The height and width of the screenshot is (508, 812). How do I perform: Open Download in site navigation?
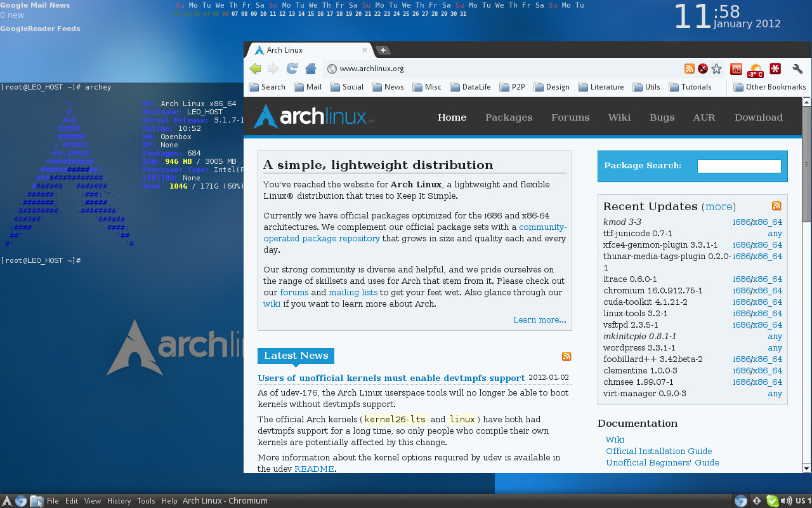tap(759, 117)
